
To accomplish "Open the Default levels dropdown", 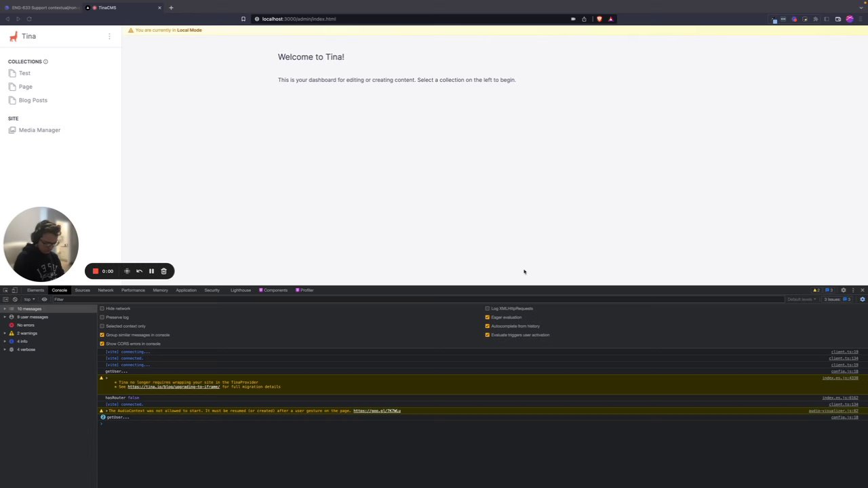I will point(802,300).
